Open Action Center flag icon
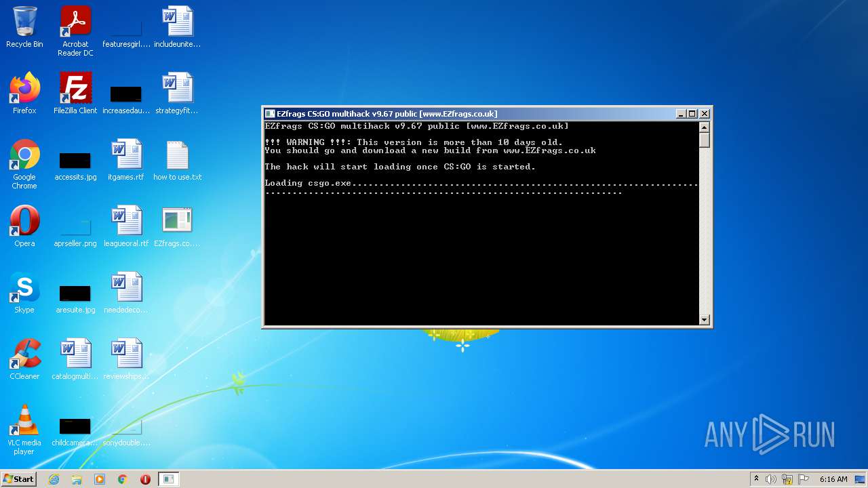This screenshot has width=868, height=488. [x=803, y=479]
